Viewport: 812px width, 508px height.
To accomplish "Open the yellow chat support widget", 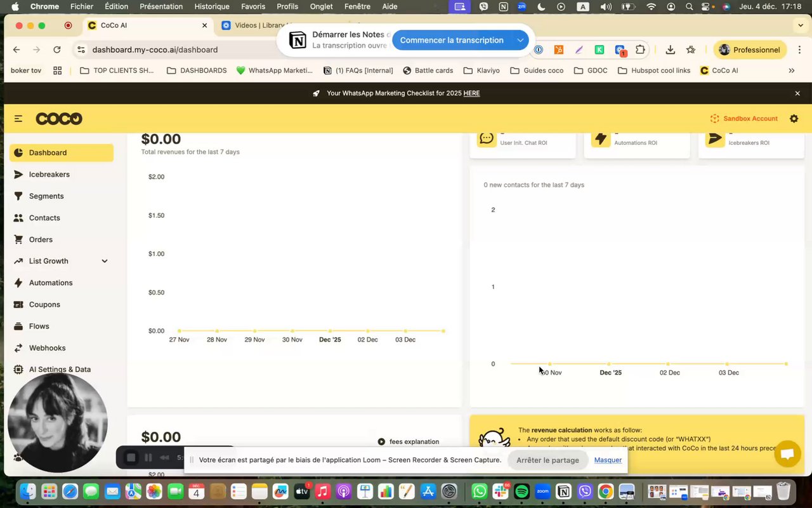I will pyautogui.click(x=787, y=454).
